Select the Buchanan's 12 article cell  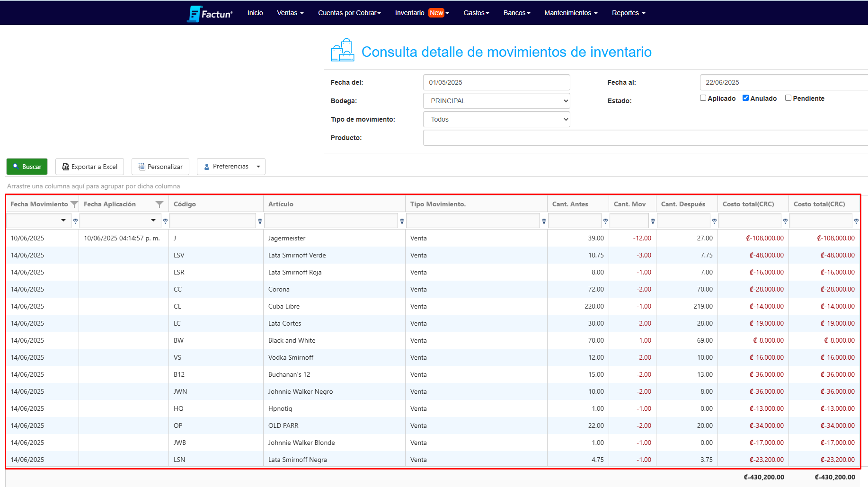[x=334, y=374]
